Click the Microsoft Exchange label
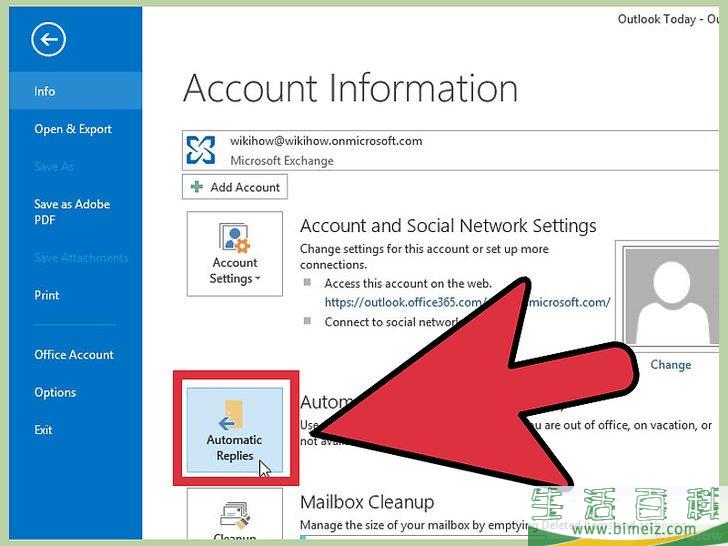728x546 pixels. (282, 161)
